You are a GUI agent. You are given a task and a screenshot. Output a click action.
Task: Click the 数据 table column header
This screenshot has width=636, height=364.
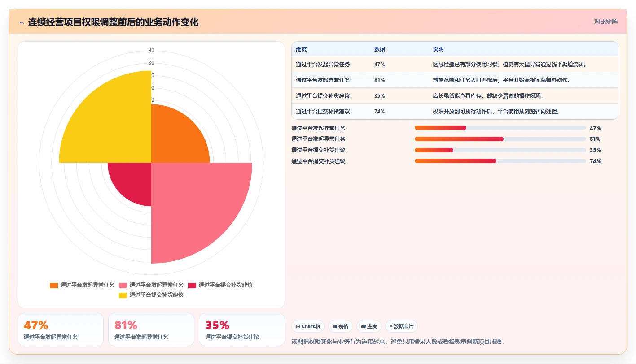pos(379,49)
